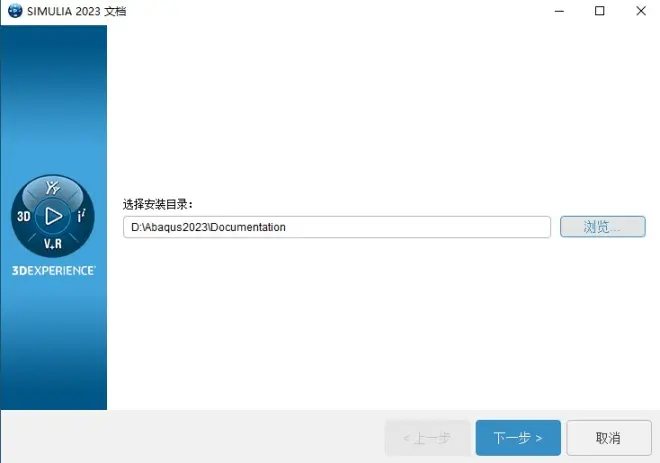Minimize the installer window

tap(559, 11)
